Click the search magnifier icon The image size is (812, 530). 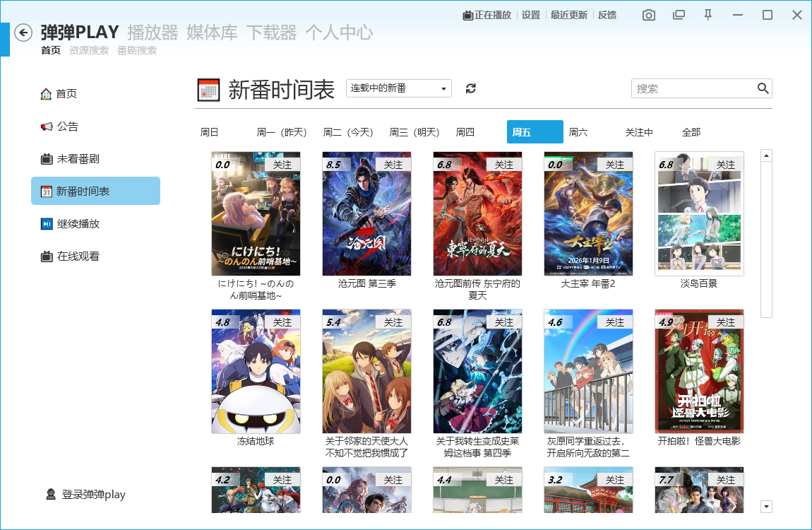coord(763,88)
